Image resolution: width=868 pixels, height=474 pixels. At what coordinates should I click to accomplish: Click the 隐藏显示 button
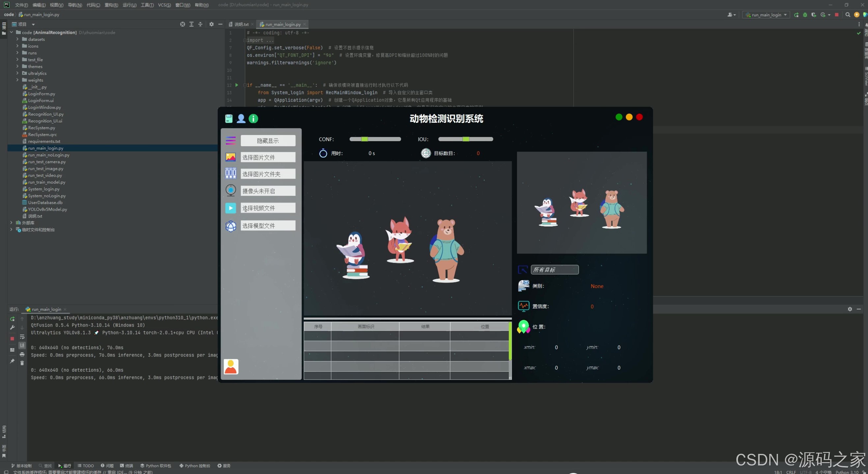click(x=268, y=141)
